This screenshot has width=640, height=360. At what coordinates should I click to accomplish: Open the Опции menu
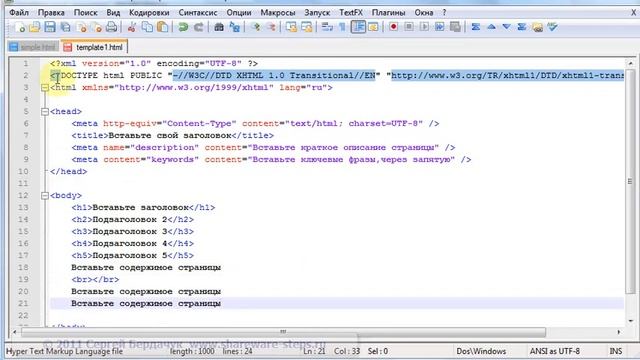click(239, 13)
